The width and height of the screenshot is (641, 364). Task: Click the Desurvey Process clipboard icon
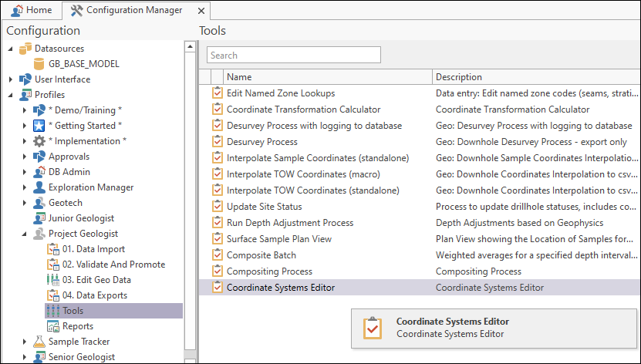click(218, 142)
